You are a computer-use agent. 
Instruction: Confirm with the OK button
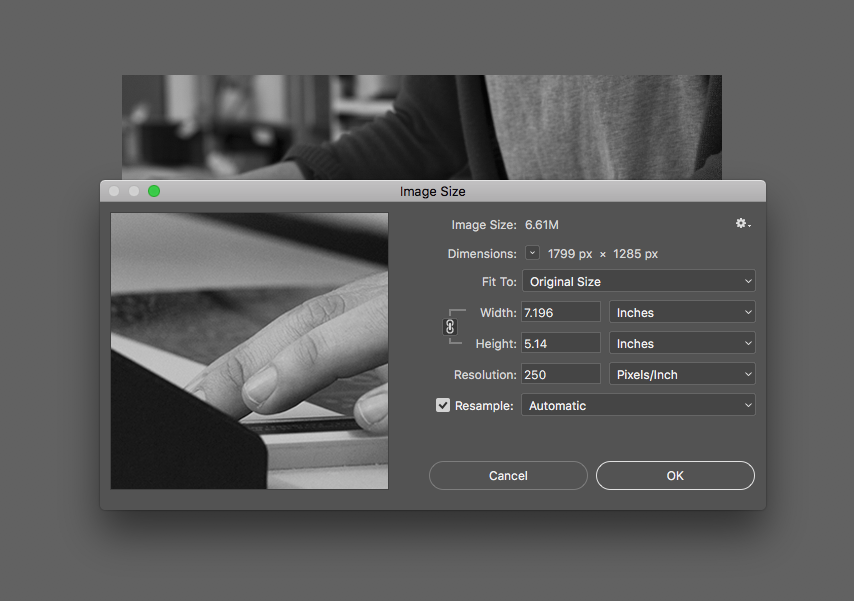675,476
